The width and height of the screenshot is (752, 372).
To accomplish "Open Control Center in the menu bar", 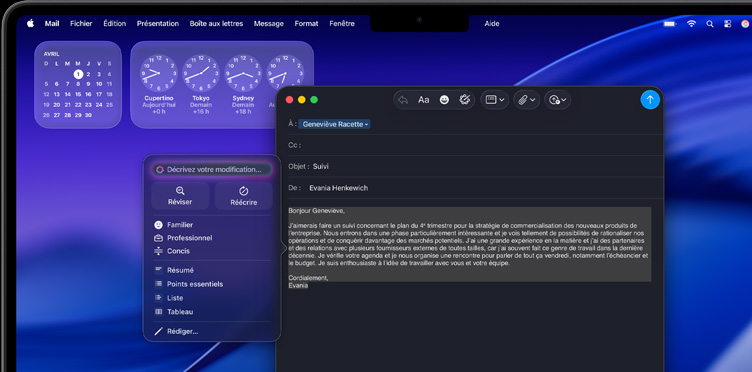I will pos(728,23).
